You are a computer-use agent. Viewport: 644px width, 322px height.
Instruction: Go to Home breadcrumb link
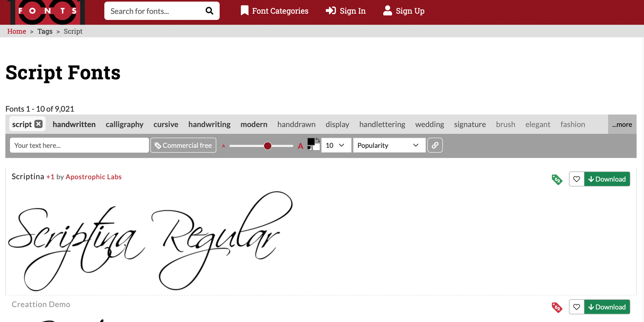click(17, 31)
